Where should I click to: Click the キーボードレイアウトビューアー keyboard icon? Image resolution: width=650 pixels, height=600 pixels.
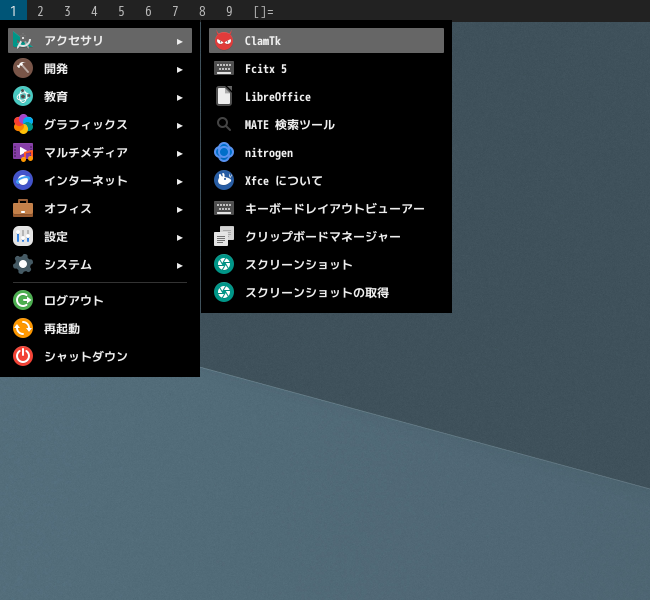224,208
